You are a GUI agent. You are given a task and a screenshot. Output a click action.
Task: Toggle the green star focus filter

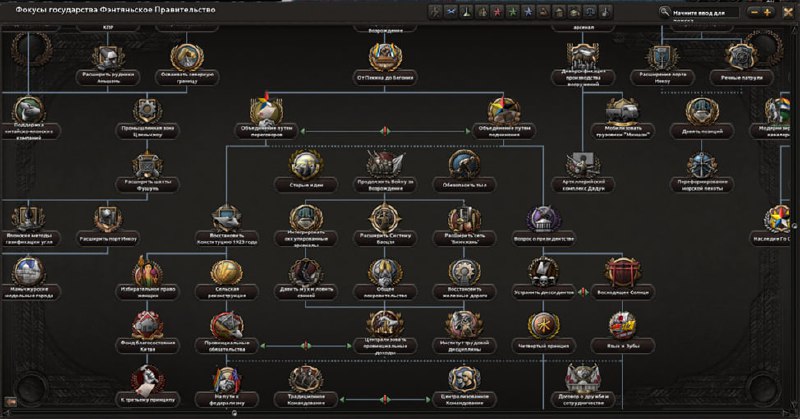pyautogui.click(x=512, y=12)
